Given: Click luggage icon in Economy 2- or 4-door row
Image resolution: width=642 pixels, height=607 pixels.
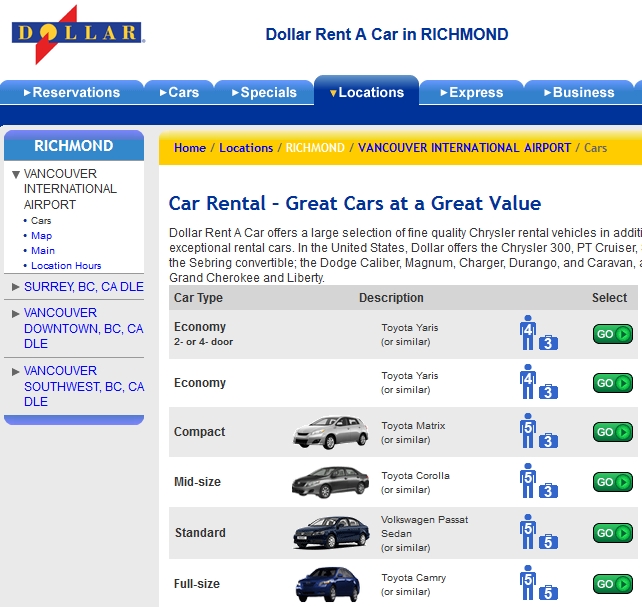Looking at the screenshot, I should (548, 343).
